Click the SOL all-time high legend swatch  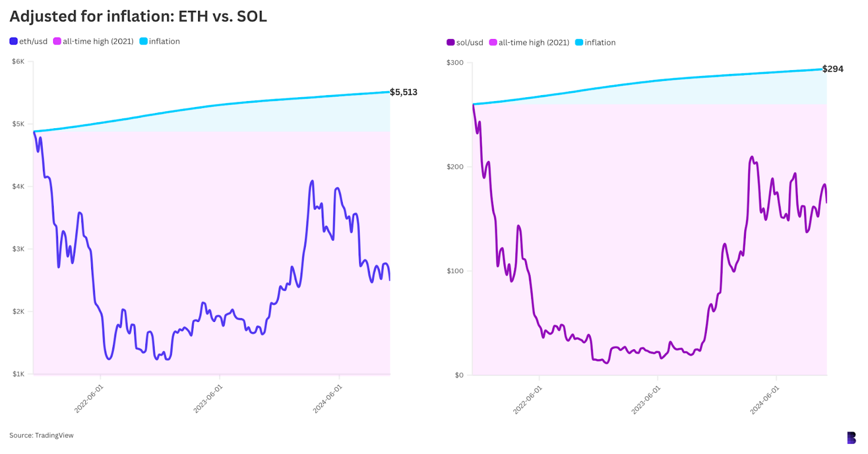(493, 42)
